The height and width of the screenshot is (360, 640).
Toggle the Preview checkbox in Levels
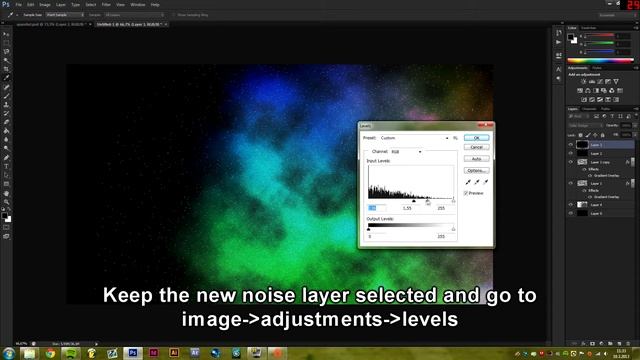[x=466, y=193]
